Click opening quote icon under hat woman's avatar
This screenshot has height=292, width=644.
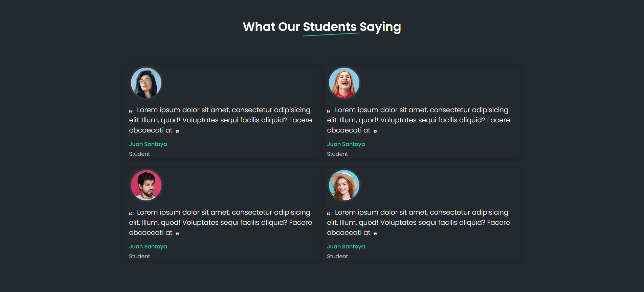[x=329, y=214]
